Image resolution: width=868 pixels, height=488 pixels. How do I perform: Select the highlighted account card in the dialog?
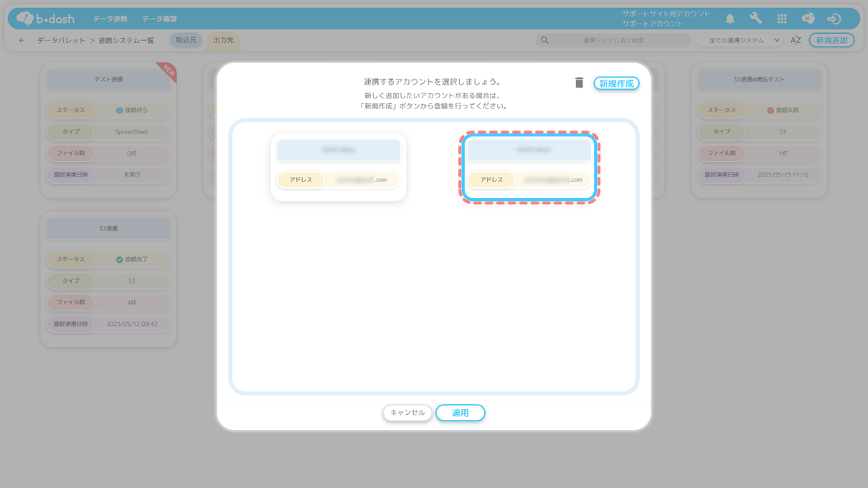point(529,167)
